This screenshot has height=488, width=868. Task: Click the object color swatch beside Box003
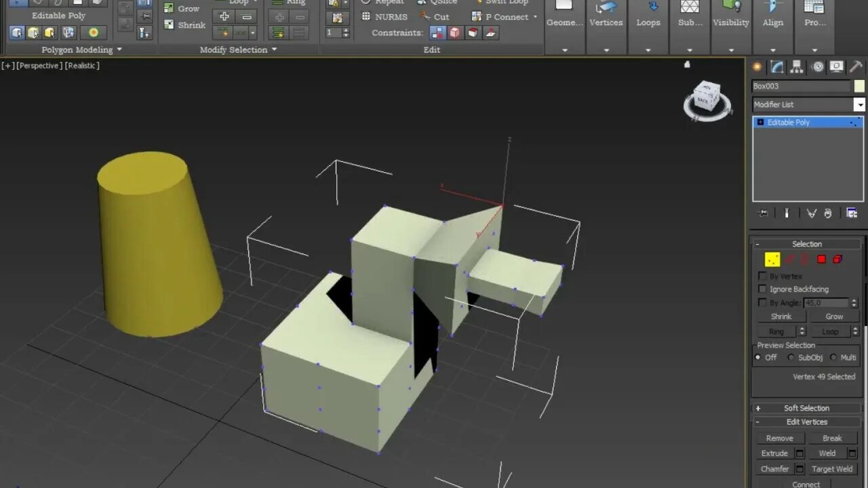point(859,86)
